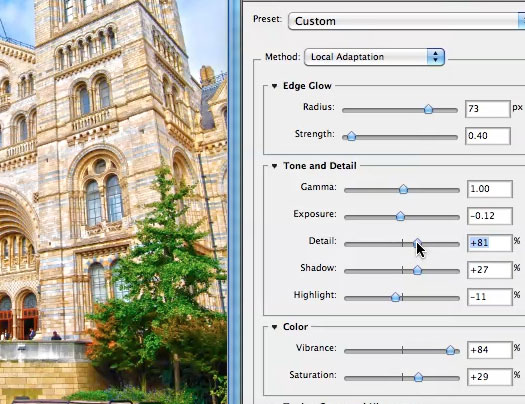Click the Radius slider handle
The image size is (525, 404).
click(x=428, y=109)
